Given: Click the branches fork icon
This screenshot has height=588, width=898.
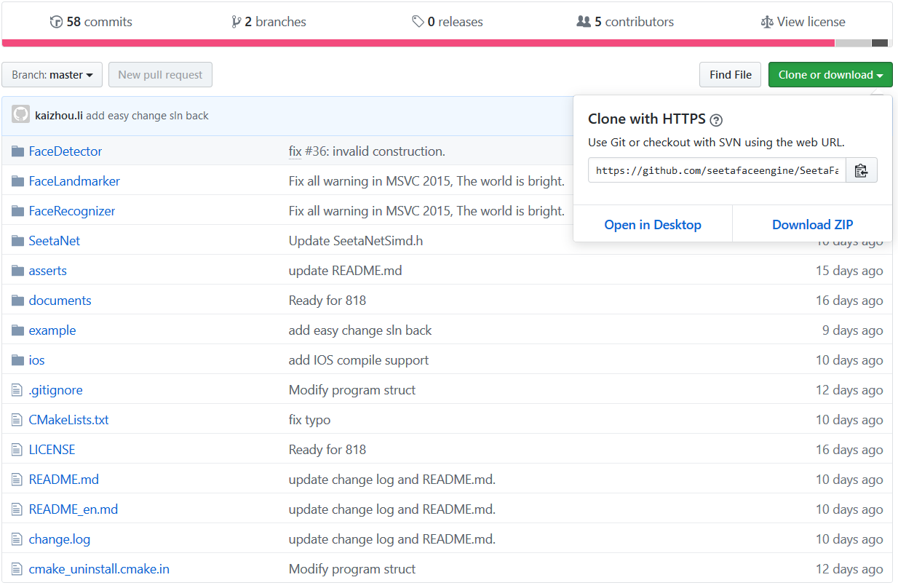Looking at the screenshot, I should (237, 21).
